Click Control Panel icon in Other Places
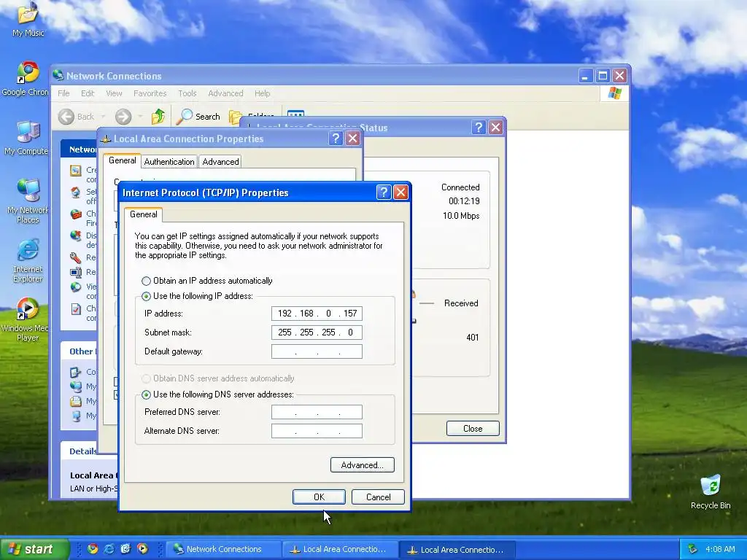 tap(76, 372)
